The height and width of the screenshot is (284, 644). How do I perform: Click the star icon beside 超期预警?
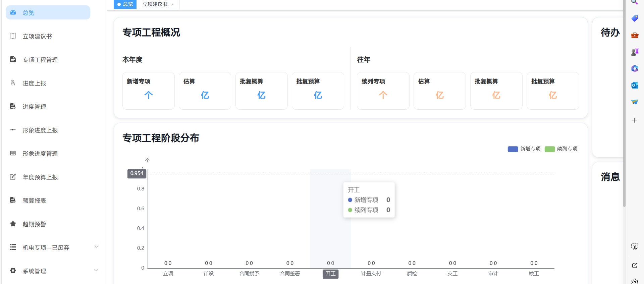coord(13,224)
